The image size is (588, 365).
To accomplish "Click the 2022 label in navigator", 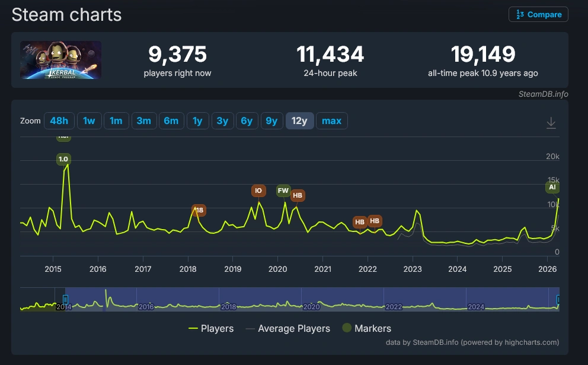I will click(394, 307).
